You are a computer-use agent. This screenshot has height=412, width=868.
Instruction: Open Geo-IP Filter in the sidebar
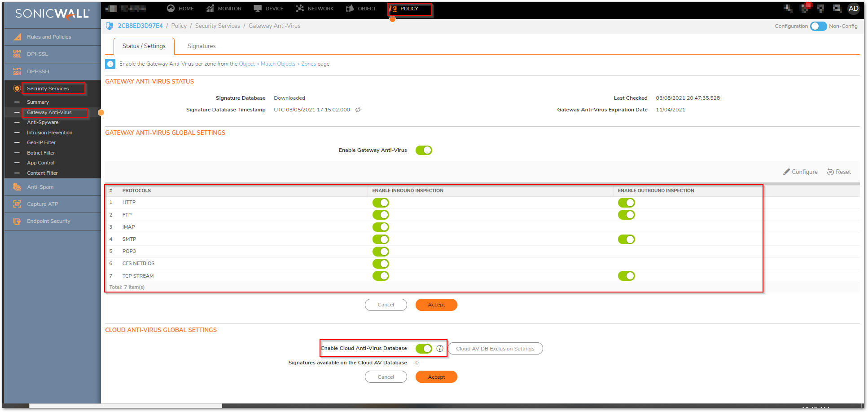tap(41, 142)
